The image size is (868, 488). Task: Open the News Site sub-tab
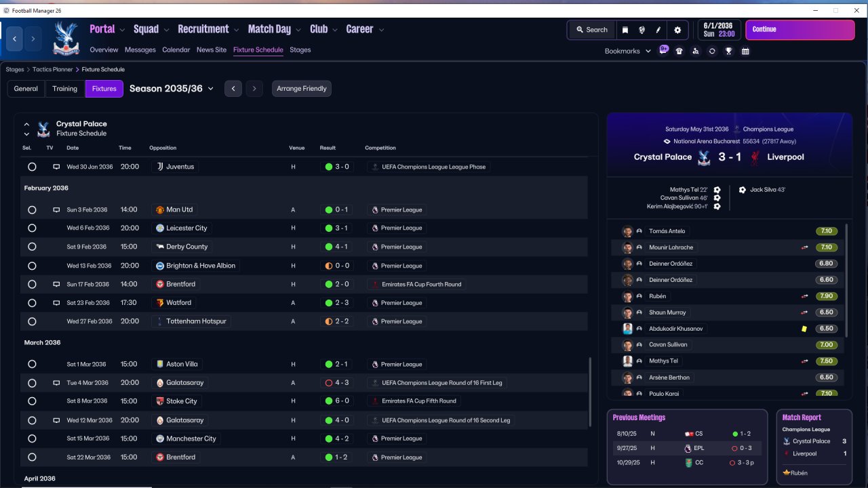[x=212, y=49]
